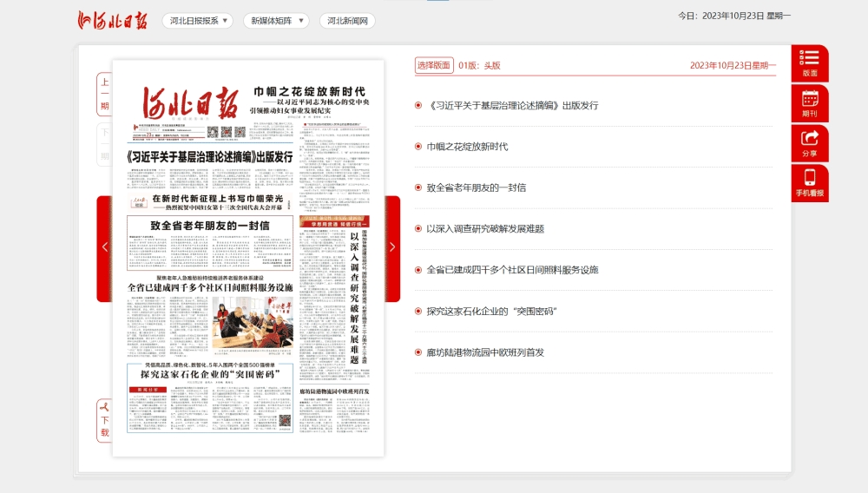868x493 pixels.
Task: Click the 下一期 next issue button
Action: click(105, 144)
